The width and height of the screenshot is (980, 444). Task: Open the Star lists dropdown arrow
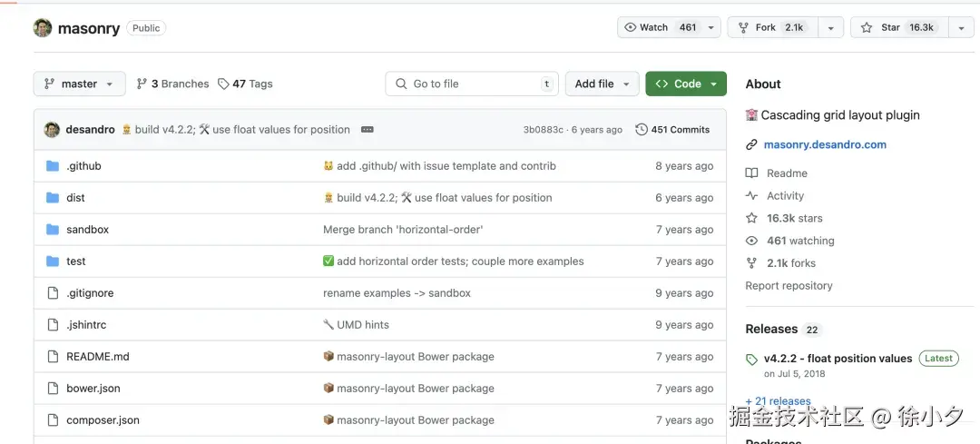(x=961, y=27)
